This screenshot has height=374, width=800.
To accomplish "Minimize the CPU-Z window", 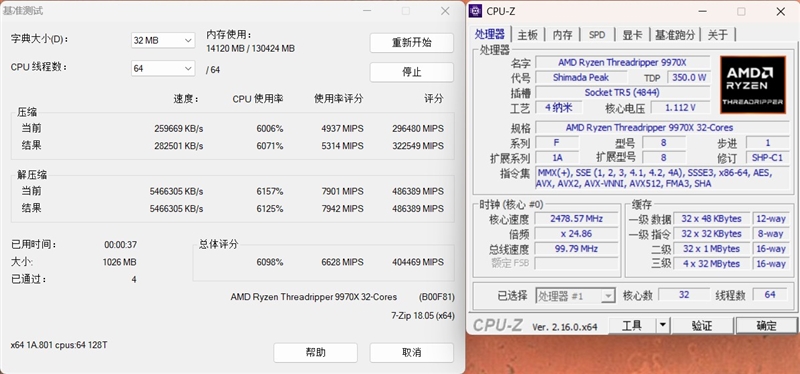I will (702, 11).
